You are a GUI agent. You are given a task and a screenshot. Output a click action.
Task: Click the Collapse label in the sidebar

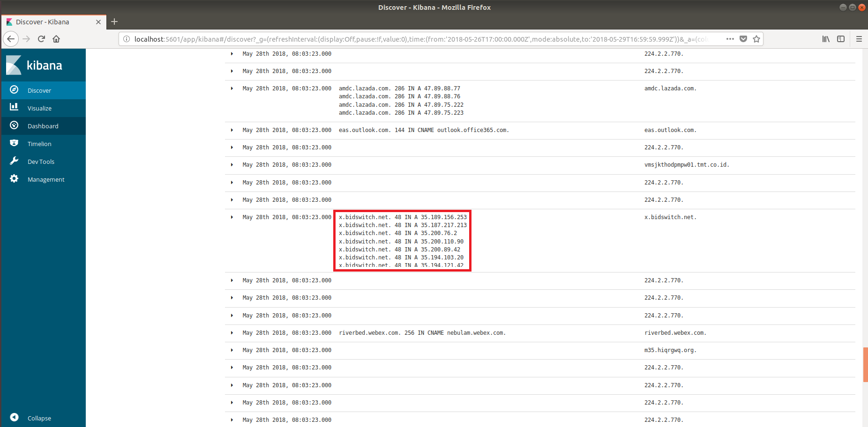[x=39, y=418]
